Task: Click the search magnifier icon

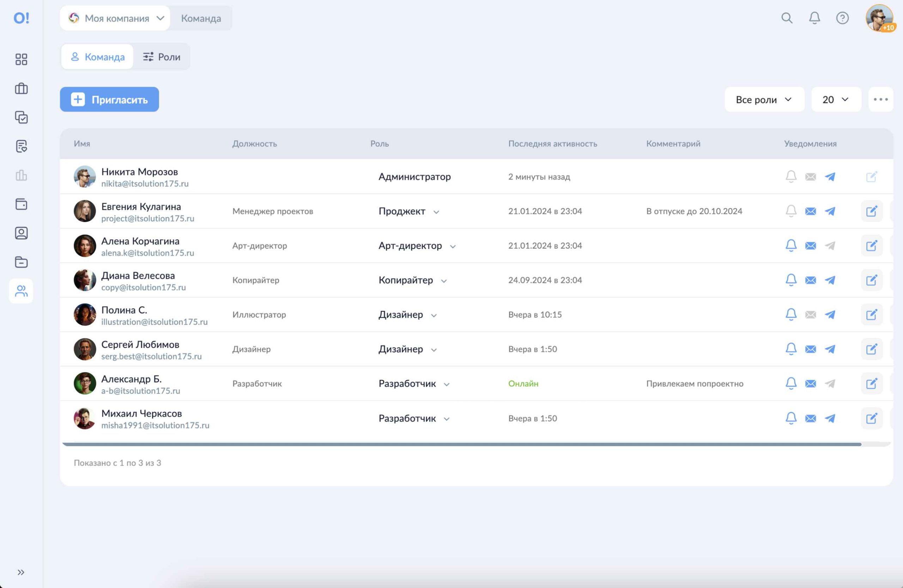Action: [787, 18]
